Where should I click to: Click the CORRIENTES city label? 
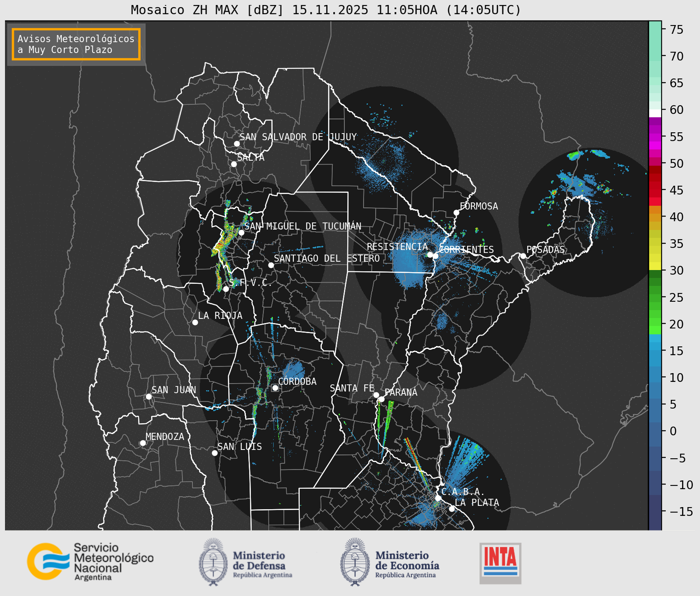pos(467,250)
